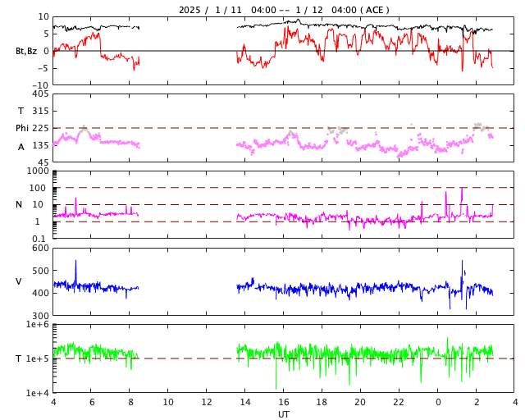This screenshot has height=420, width=525.
Task: Click the 22 tick on UT axis
Action: click(399, 402)
